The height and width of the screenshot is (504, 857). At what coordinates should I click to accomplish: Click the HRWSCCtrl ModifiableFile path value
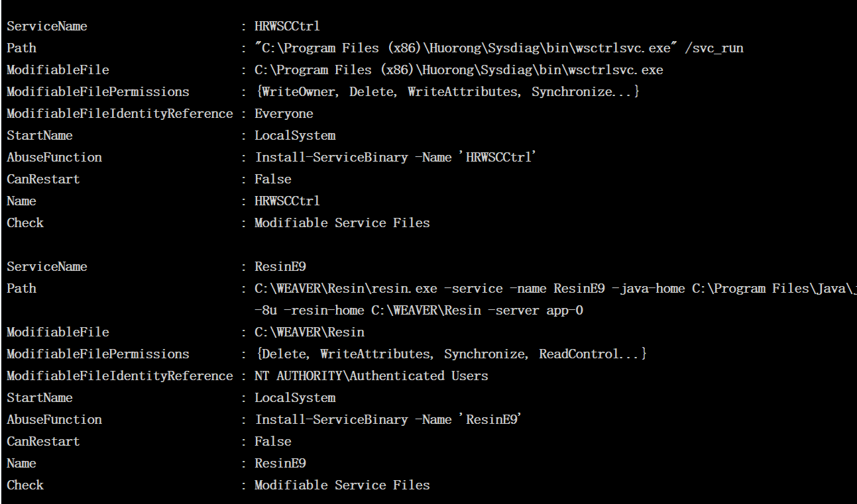pos(459,70)
